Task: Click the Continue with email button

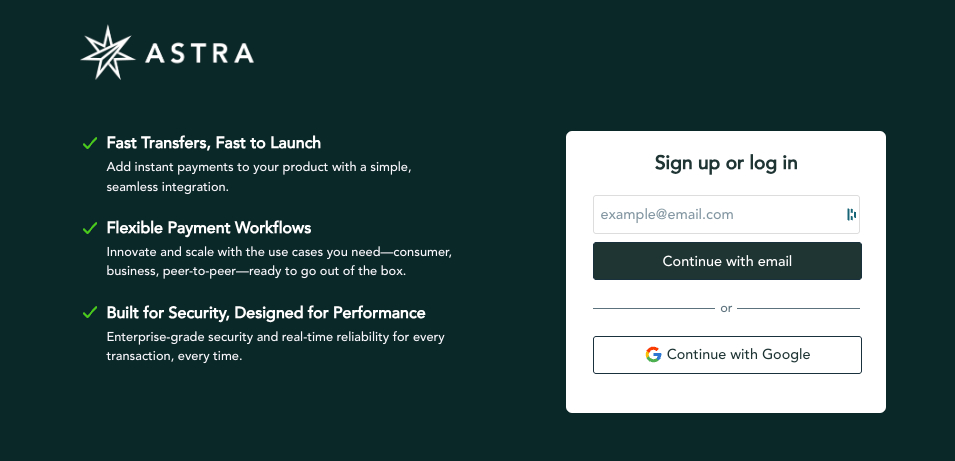Action: click(x=727, y=261)
